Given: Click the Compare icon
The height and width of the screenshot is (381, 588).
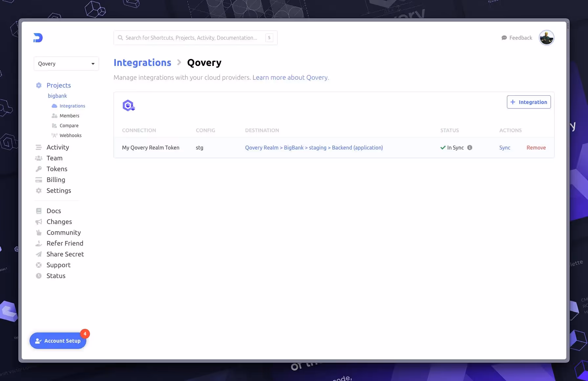Looking at the screenshot, I should (54, 126).
